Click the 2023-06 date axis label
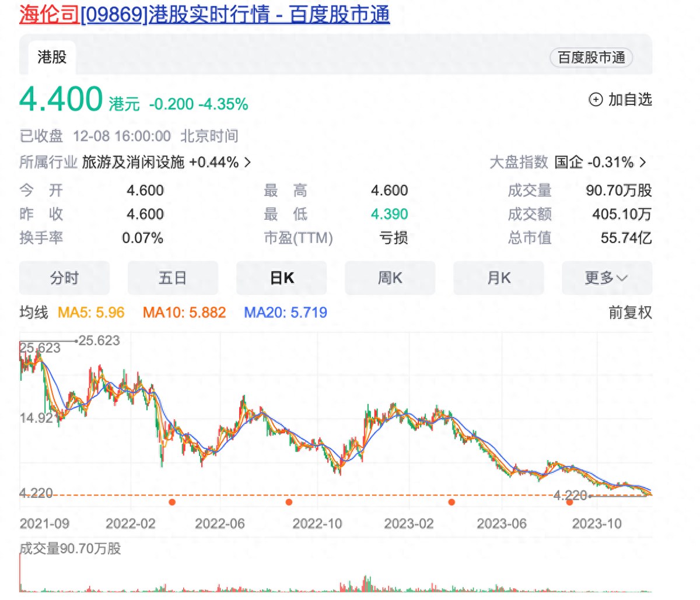The height and width of the screenshot is (600, 700). (502, 524)
